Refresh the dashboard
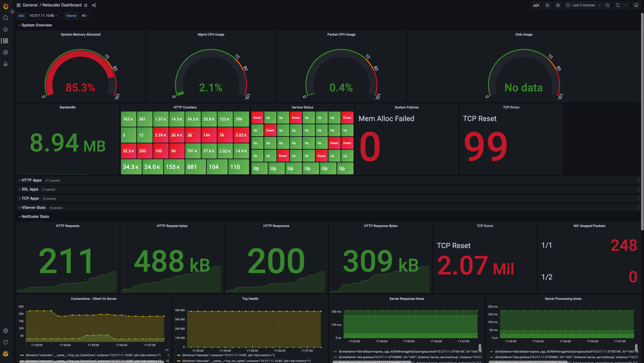 [618, 5]
